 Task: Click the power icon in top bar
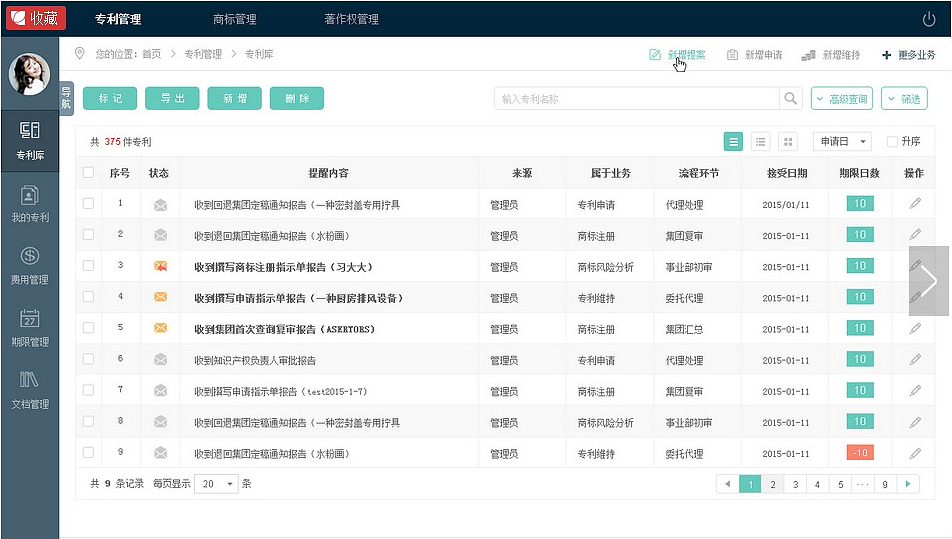pyautogui.click(x=928, y=19)
